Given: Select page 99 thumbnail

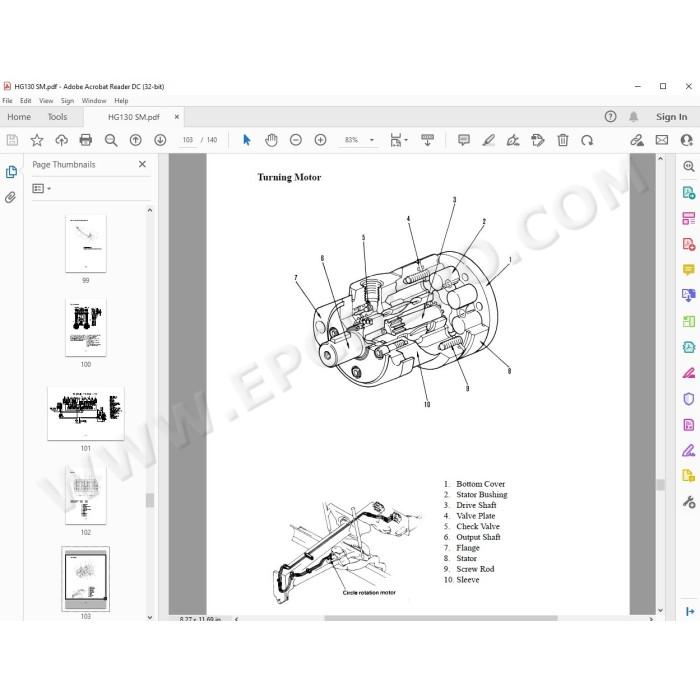Looking at the screenshot, I should click(86, 243).
